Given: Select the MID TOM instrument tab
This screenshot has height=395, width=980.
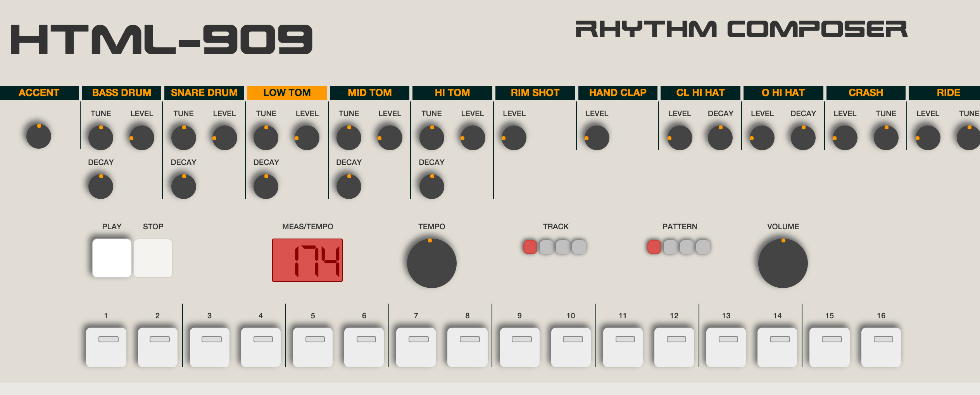Looking at the screenshot, I should [x=370, y=93].
